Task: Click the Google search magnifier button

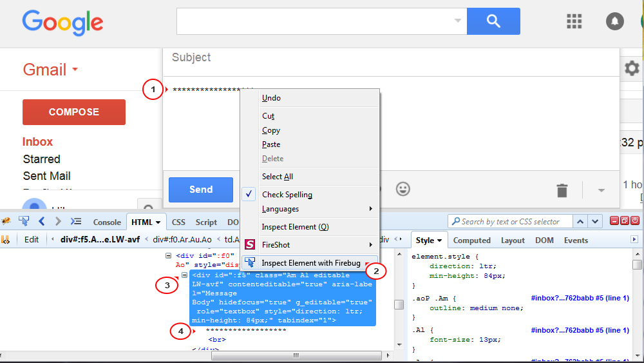Action: (x=493, y=21)
